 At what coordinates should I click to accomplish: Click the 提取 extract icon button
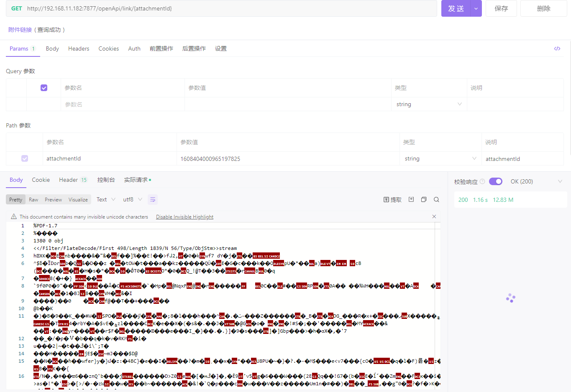click(x=392, y=200)
